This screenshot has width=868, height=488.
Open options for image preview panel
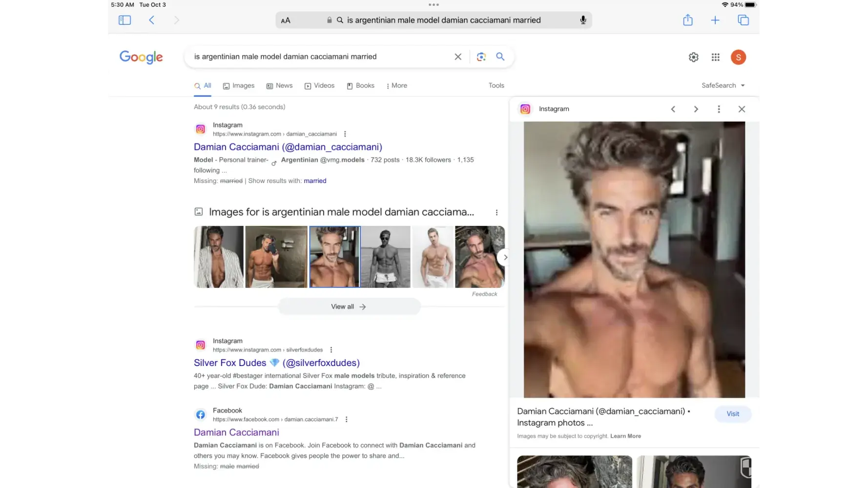pyautogui.click(x=719, y=109)
